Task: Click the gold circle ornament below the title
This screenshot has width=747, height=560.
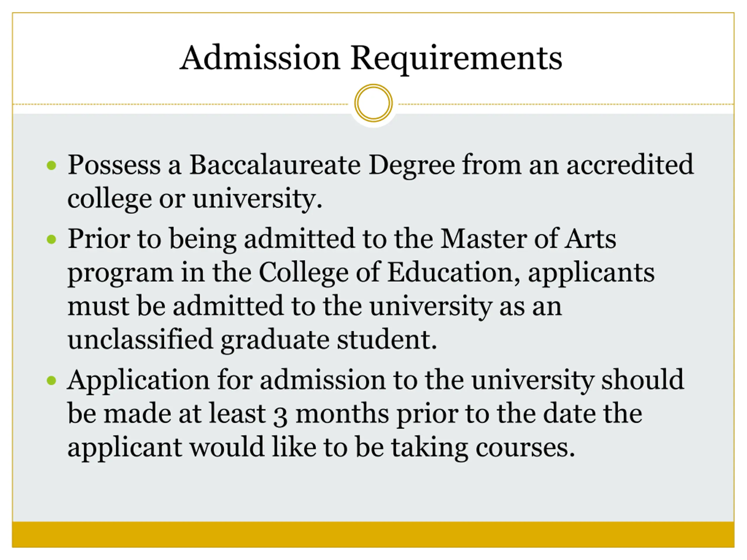Action: click(x=373, y=103)
